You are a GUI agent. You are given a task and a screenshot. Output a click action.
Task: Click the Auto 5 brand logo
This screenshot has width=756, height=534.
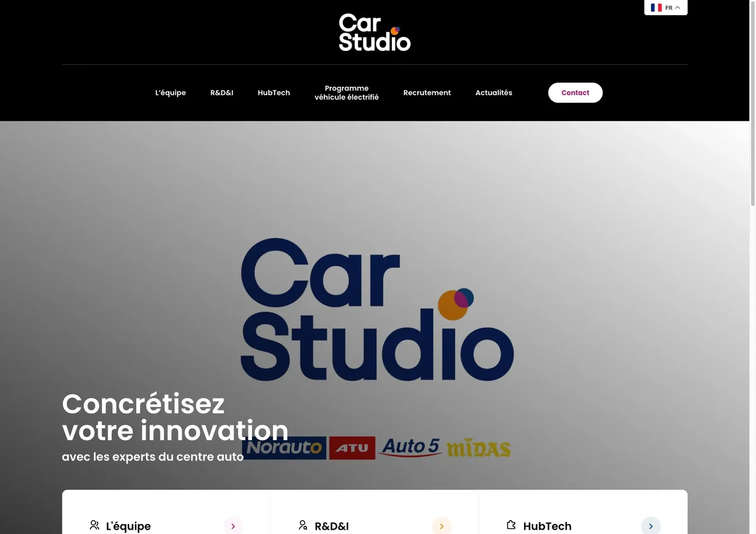(x=410, y=447)
